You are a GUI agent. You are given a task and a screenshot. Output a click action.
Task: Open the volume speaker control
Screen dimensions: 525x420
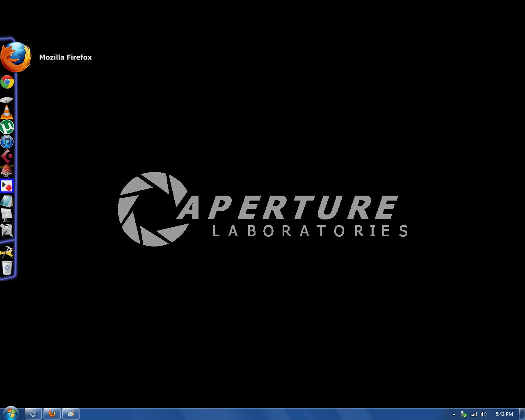tap(484, 414)
